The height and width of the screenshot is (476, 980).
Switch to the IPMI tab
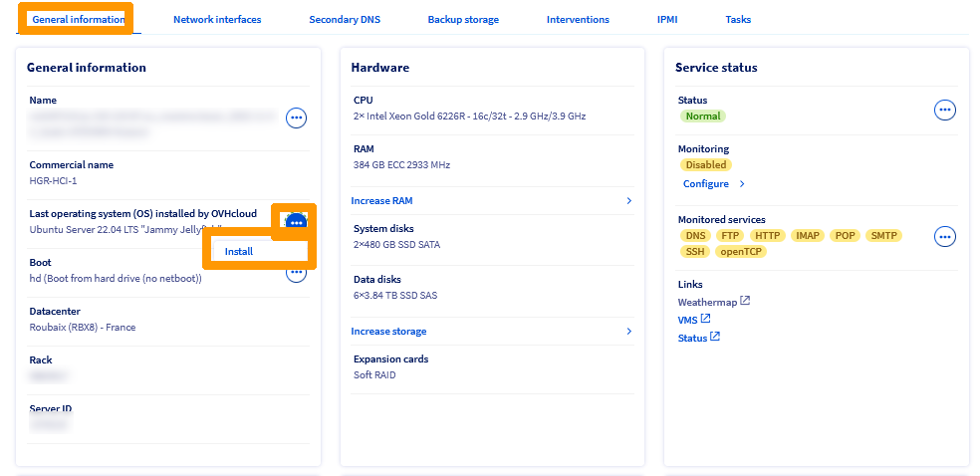667,19
